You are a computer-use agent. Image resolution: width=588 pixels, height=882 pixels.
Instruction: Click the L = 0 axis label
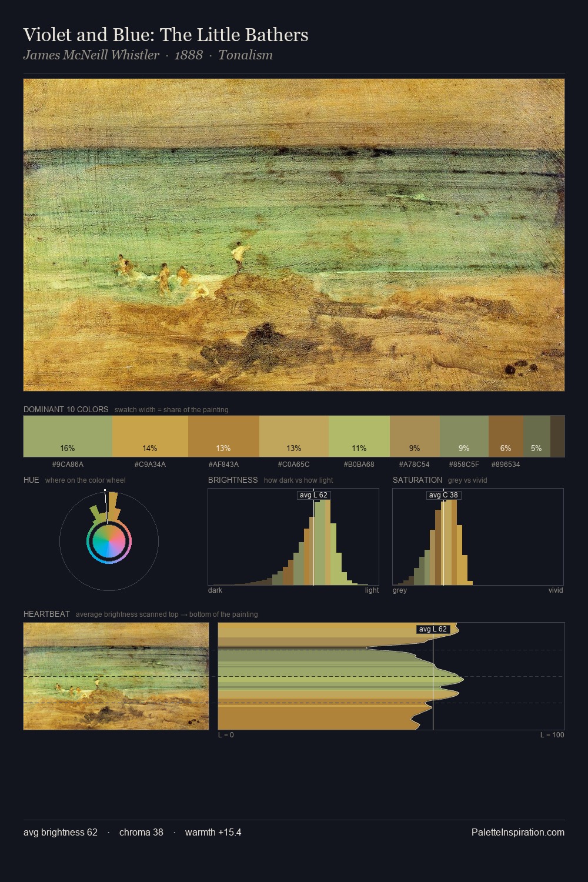pyautogui.click(x=226, y=735)
